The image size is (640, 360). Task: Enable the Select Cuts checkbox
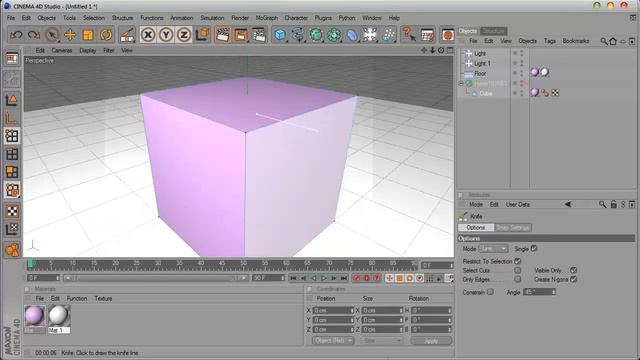(518, 270)
